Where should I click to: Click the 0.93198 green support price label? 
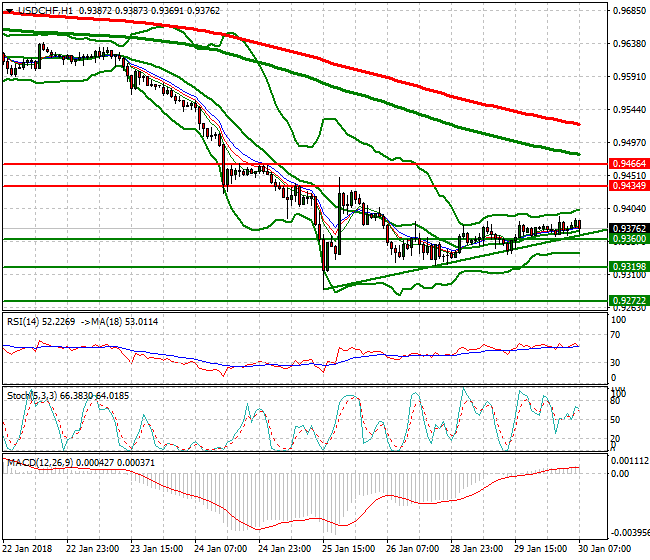point(629,267)
